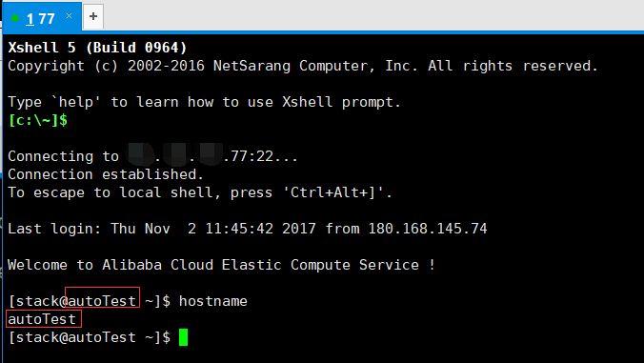
Task: Click the IP address 180.168.145.74
Action: coord(428,229)
